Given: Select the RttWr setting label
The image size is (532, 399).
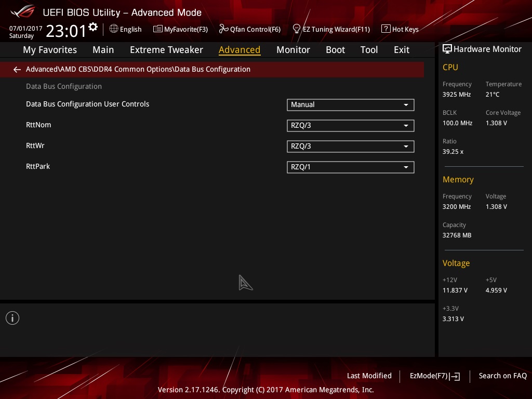Looking at the screenshot, I should click(35, 145).
